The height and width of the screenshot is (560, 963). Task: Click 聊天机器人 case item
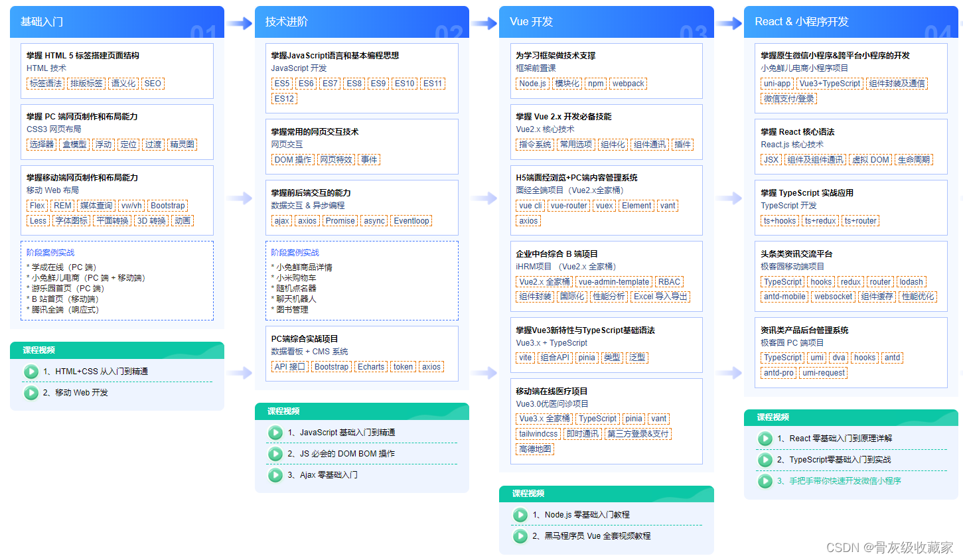pyautogui.click(x=294, y=299)
